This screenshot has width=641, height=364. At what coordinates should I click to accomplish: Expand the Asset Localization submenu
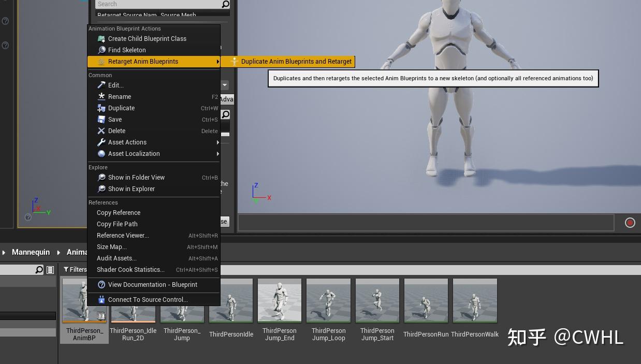point(134,154)
